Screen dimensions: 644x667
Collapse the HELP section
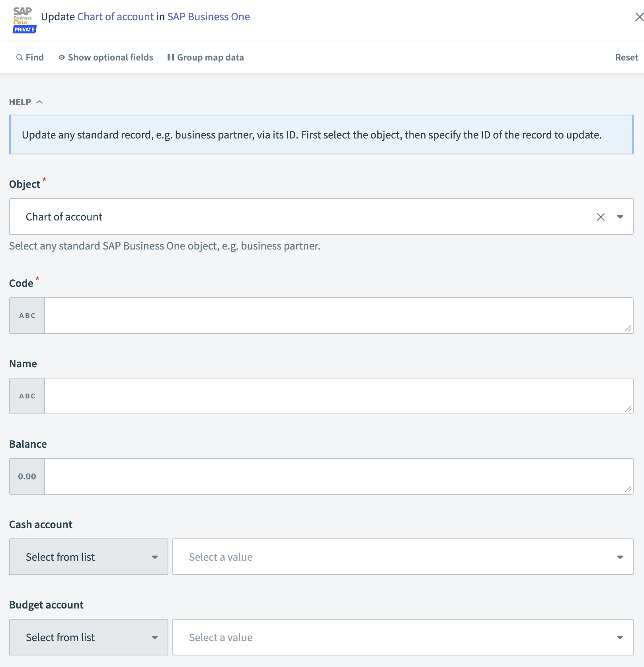(40, 101)
